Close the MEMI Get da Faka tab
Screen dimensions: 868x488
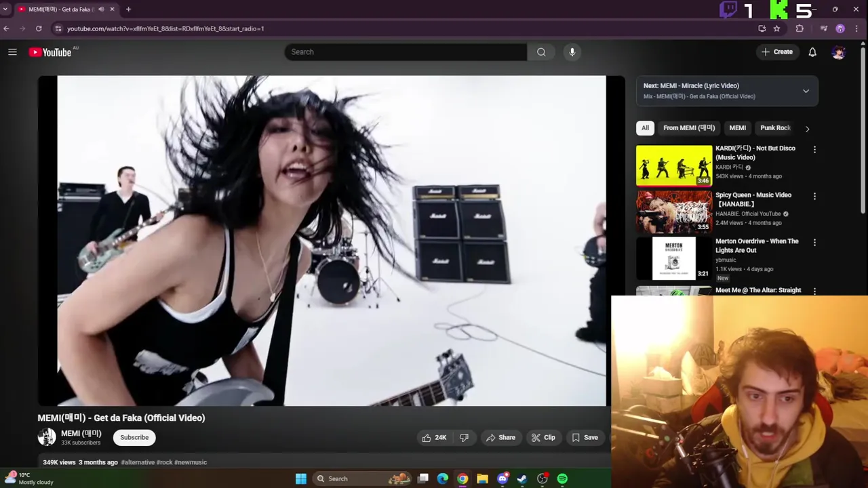(113, 9)
